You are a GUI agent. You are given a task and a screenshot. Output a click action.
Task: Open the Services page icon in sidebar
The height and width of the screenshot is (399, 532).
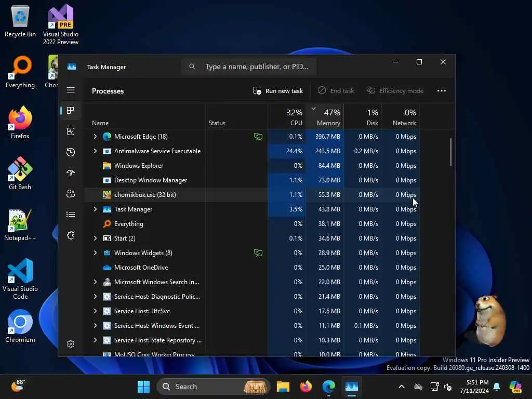point(71,235)
